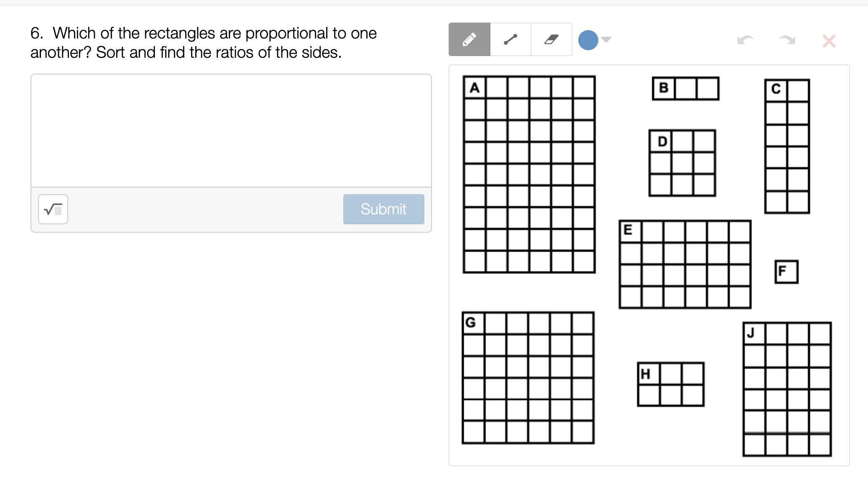
Task: Click the small square labeled F
Action: (x=786, y=272)
